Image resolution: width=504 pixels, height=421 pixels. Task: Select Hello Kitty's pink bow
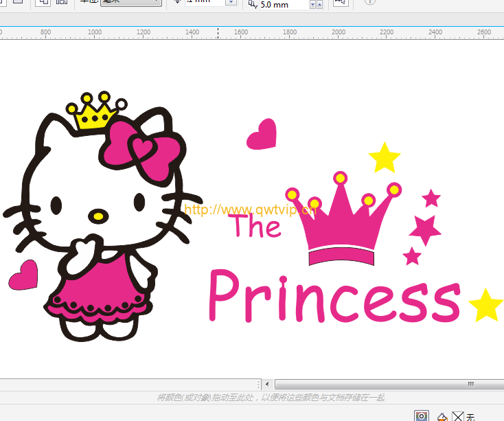pyautogui.click(x=142, y=151)
